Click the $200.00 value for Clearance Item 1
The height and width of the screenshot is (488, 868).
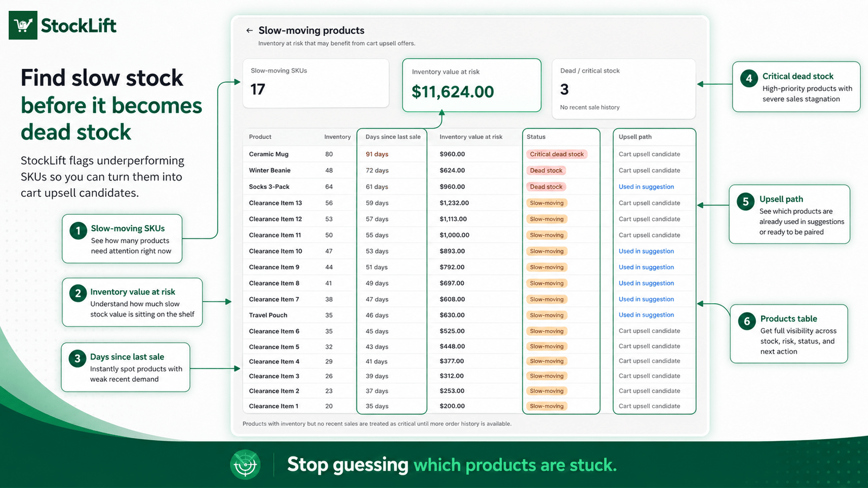(x=452, y=406)
